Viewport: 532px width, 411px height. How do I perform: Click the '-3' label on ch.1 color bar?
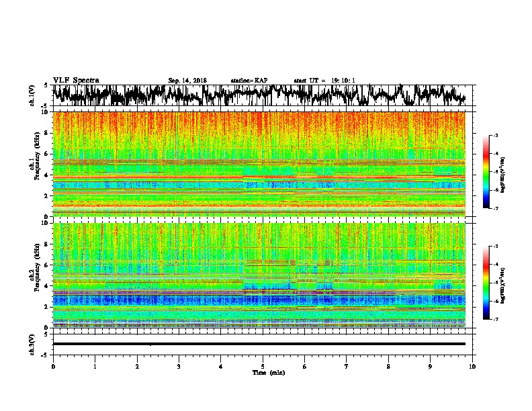(x=495, y=136)
